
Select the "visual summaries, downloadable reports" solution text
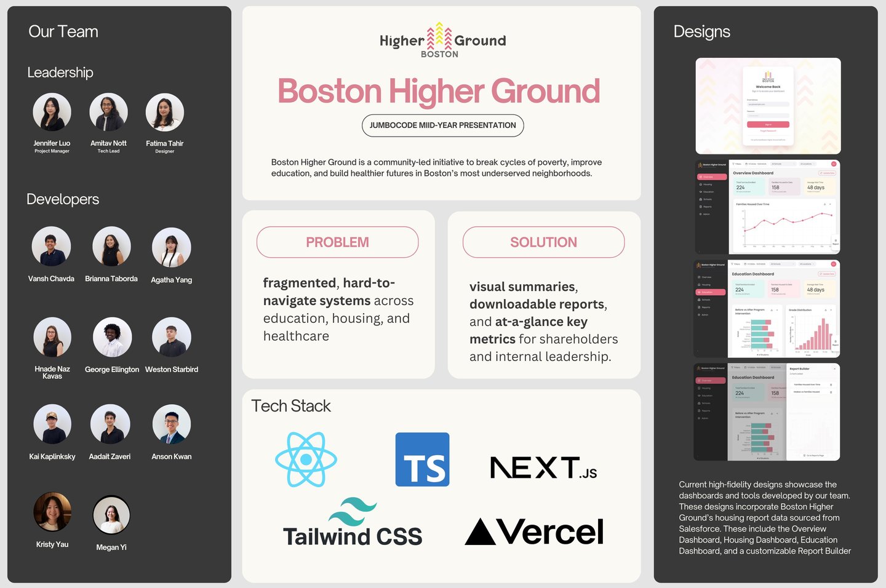(544, 322)
